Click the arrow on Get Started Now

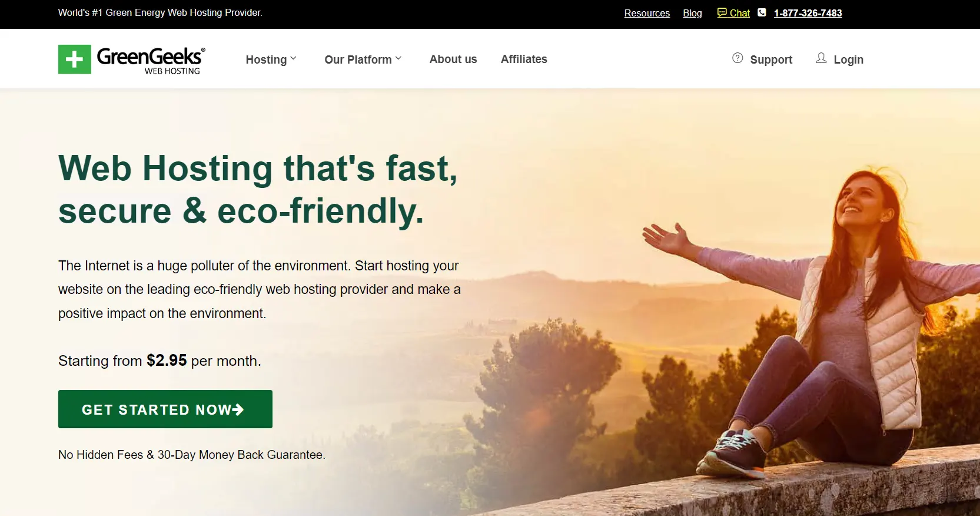coord(238,409)
